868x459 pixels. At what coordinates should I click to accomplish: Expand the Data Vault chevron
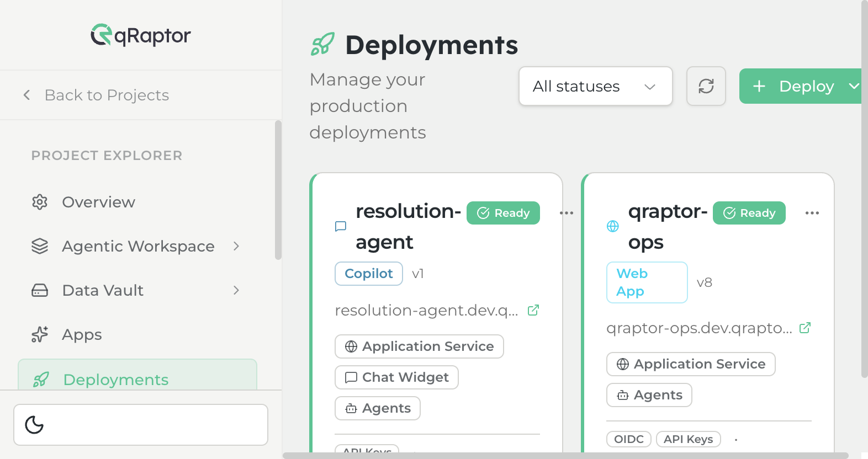click(236, 290)
